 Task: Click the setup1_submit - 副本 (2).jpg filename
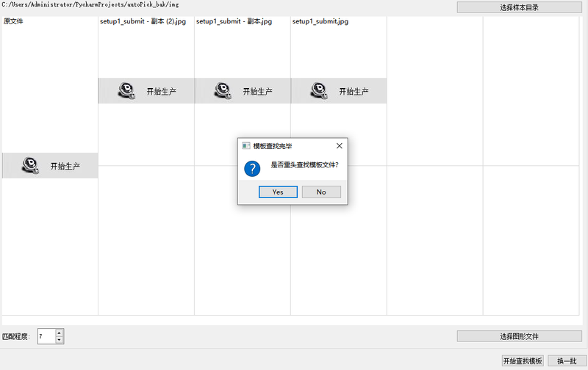pyautogui.click(x=143, y=21)
